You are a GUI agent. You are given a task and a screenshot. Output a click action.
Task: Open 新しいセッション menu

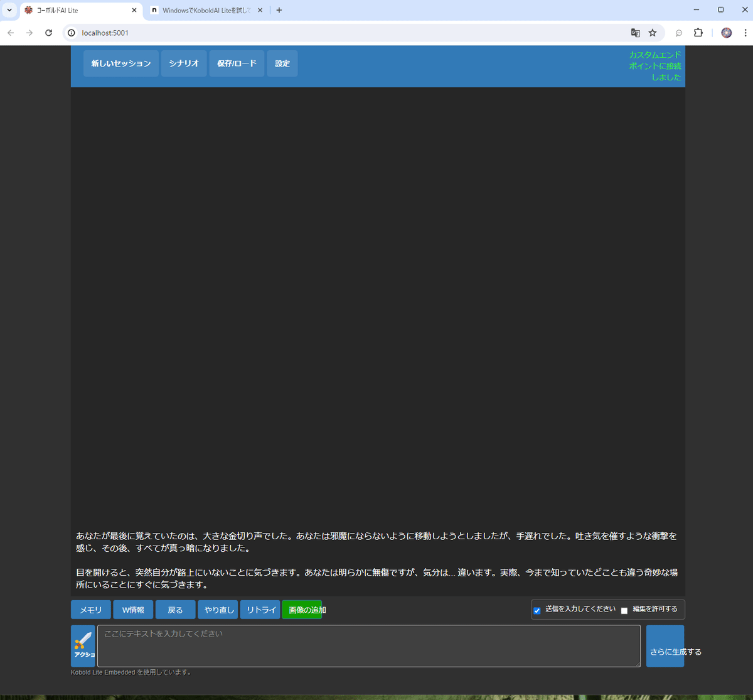click(121, 63)
